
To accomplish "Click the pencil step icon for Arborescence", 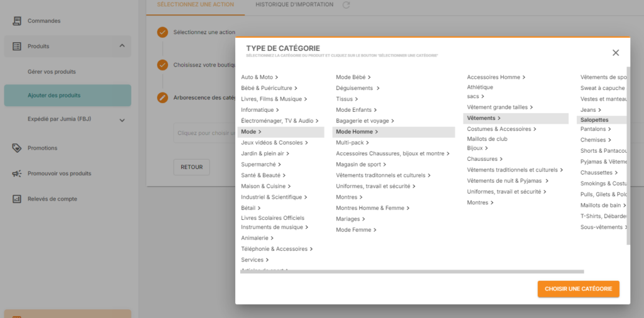I will click(163, 97).
